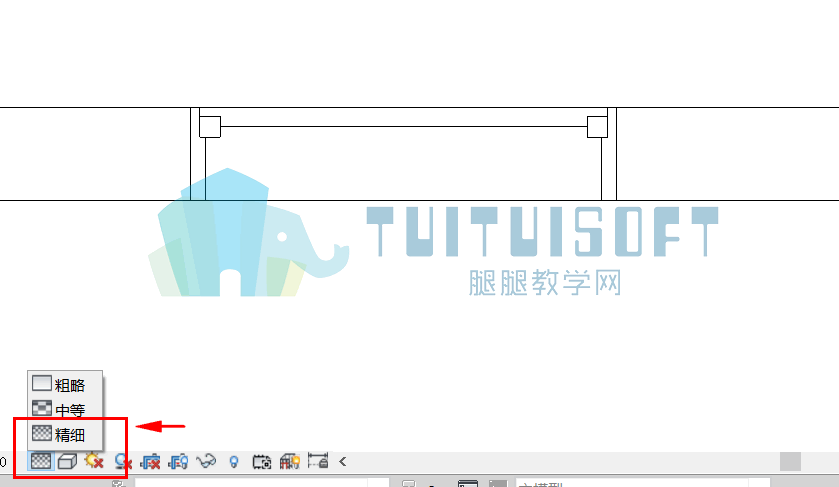Click the Reveal Constraints lock icon
The width and height of the screenshot is (839, 487).
click(318, 461)
